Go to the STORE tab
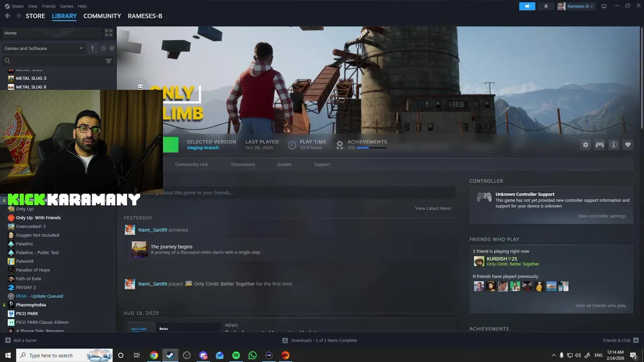 pyautogui.click(x=35, y=16)
